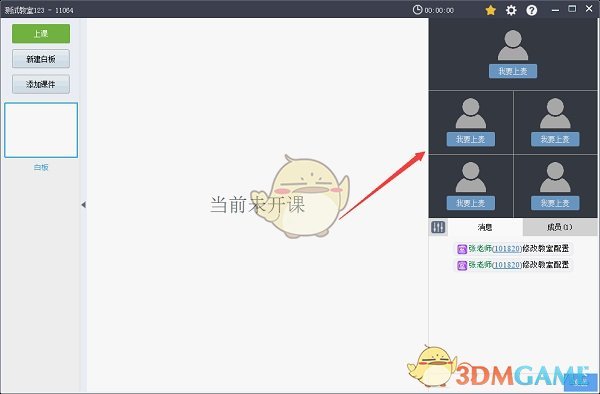Open the audio mixer sliders icon
Screen dimensions: 600x394
tap(438, 227)
